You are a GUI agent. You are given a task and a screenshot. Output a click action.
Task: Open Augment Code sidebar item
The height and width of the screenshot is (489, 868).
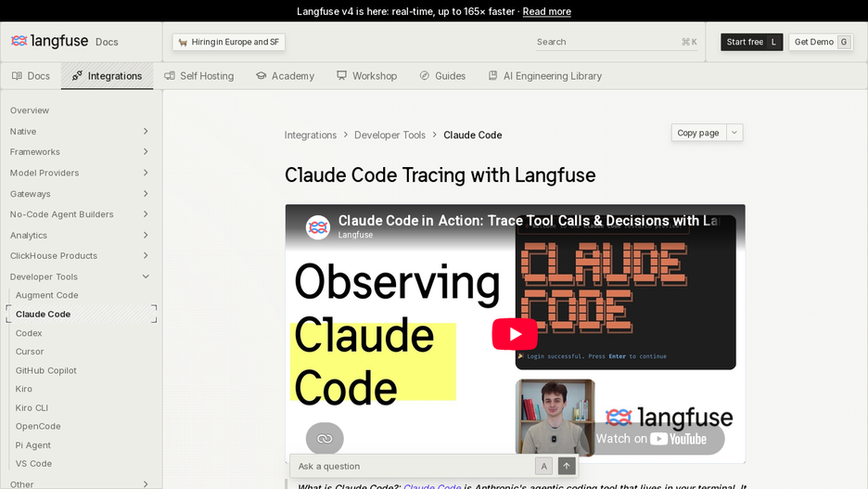pyautogui.click(x=46, y=295)
